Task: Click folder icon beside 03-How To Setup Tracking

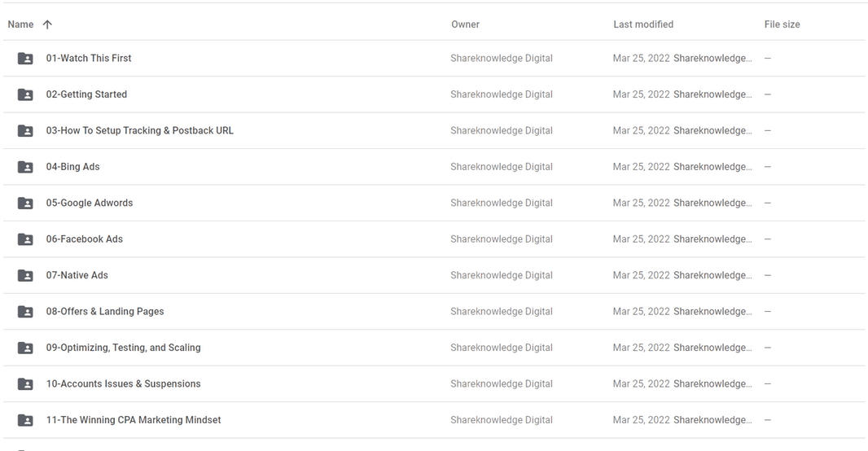Action: coord(25,130)
